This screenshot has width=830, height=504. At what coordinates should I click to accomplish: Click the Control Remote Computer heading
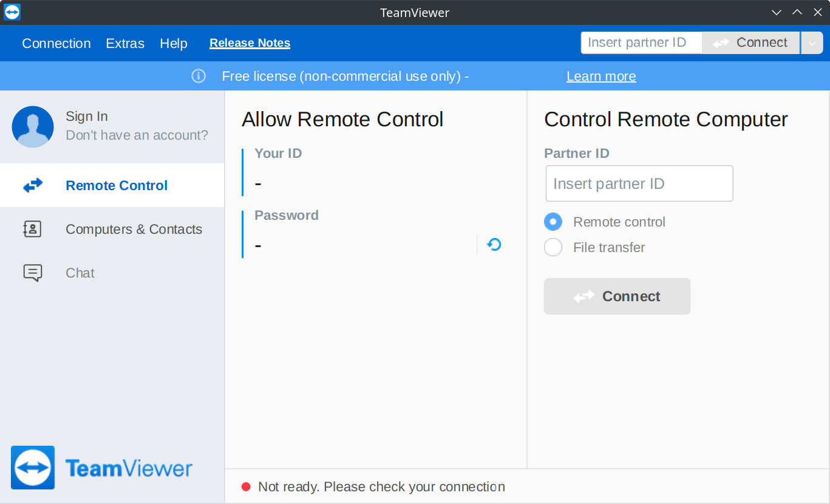(x=666, y=119)
